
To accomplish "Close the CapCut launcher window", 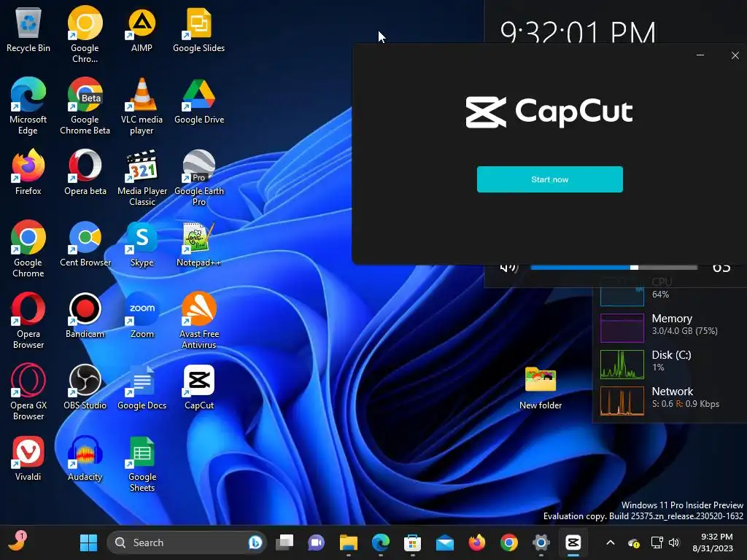I will tap(735, 55).
